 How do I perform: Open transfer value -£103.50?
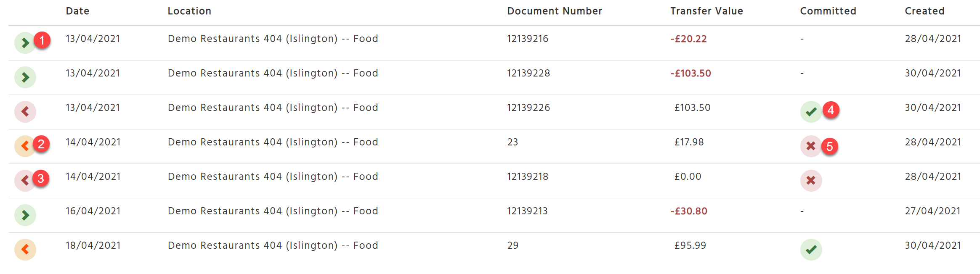click(691, 73)
